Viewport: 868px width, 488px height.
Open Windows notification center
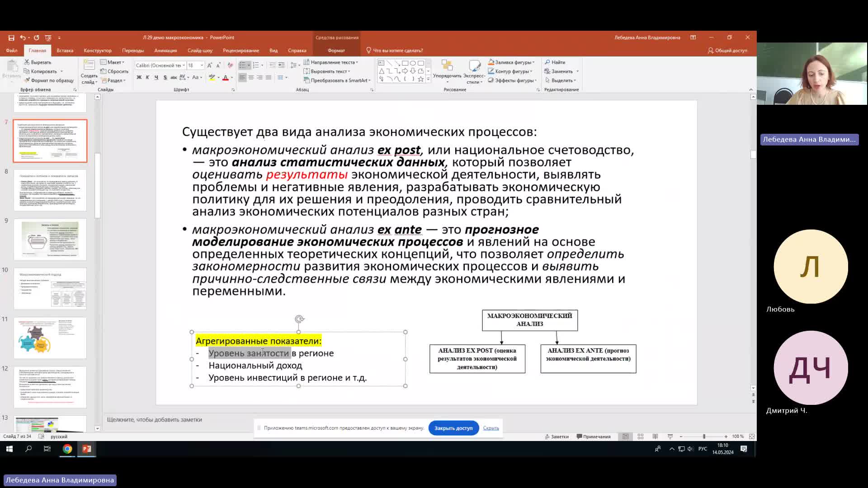[744, 449]
